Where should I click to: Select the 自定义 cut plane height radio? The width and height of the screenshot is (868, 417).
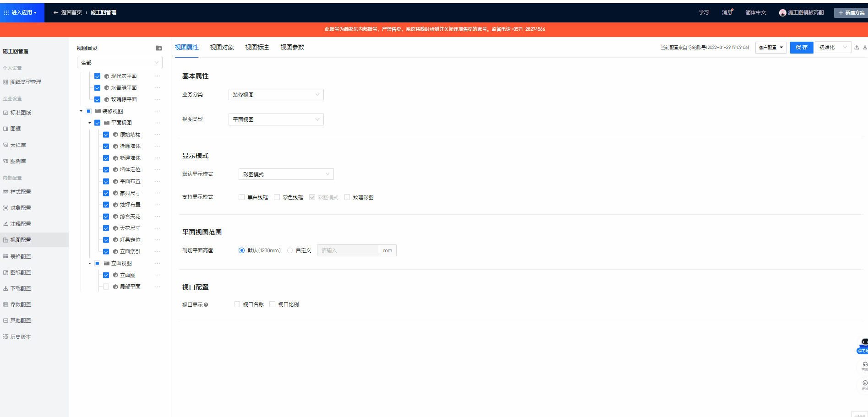290,250
